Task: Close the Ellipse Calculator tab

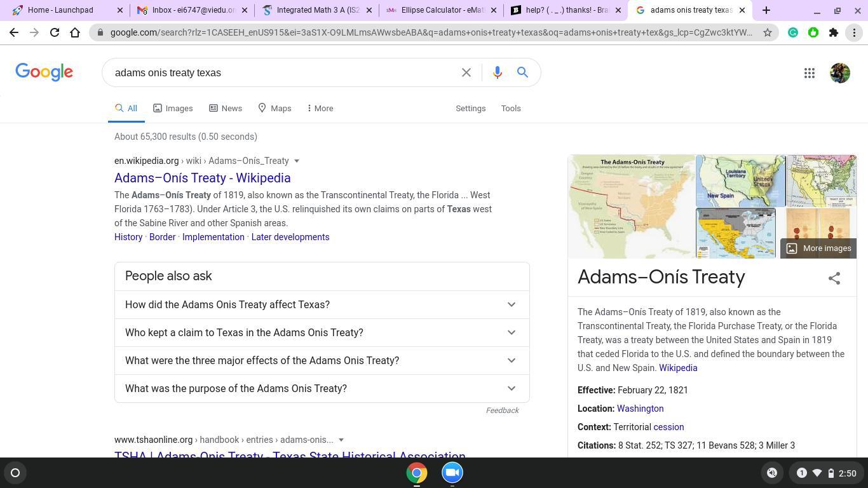Action: coord(493,10)
